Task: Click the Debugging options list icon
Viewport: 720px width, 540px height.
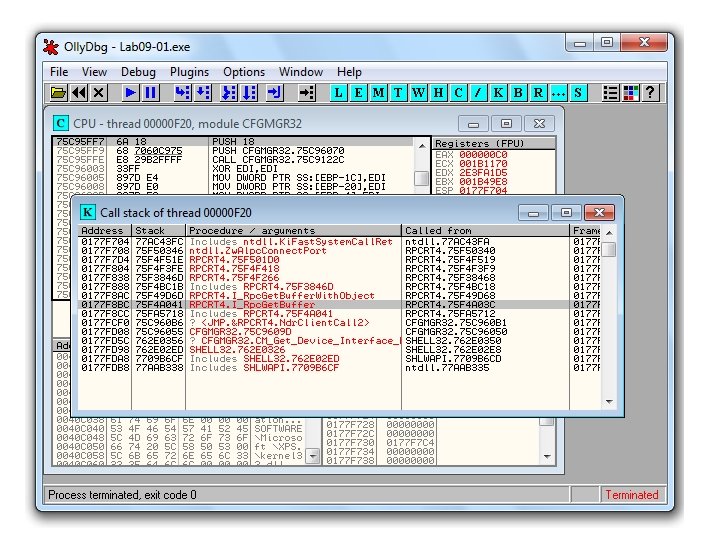Action: click(610, 93)
